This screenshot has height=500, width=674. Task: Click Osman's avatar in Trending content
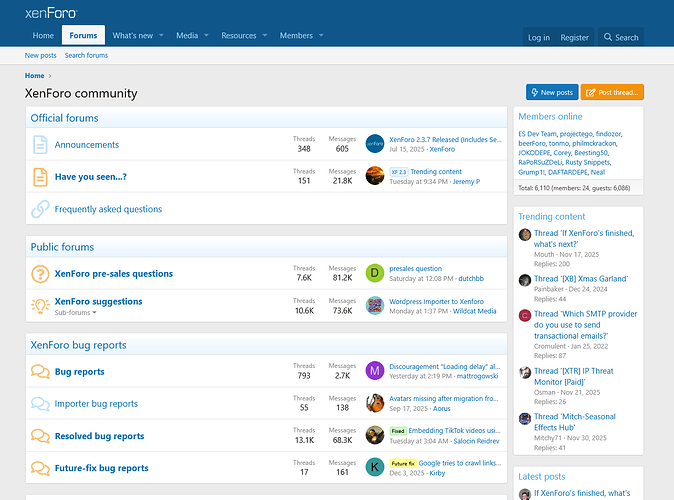[525, 373]
